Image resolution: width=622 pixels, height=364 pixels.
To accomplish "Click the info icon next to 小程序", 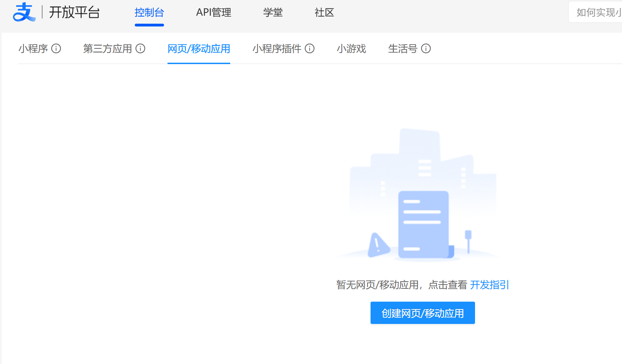I will coord(56,48).
